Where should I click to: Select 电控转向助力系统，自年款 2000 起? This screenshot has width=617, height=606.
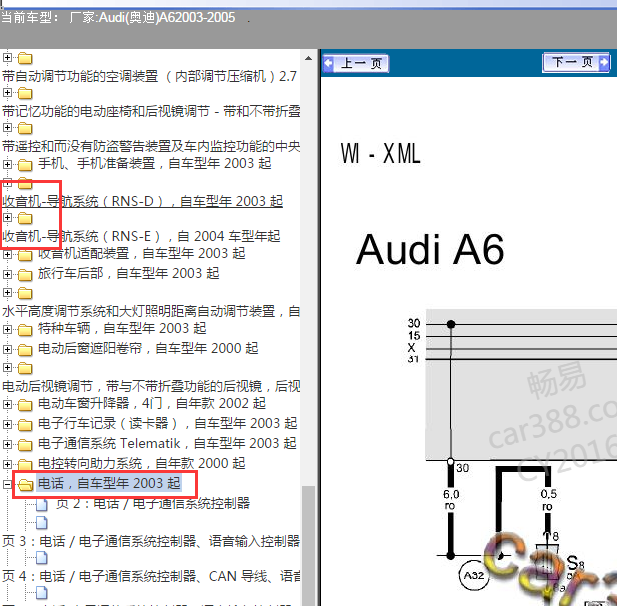click(142, 464)
